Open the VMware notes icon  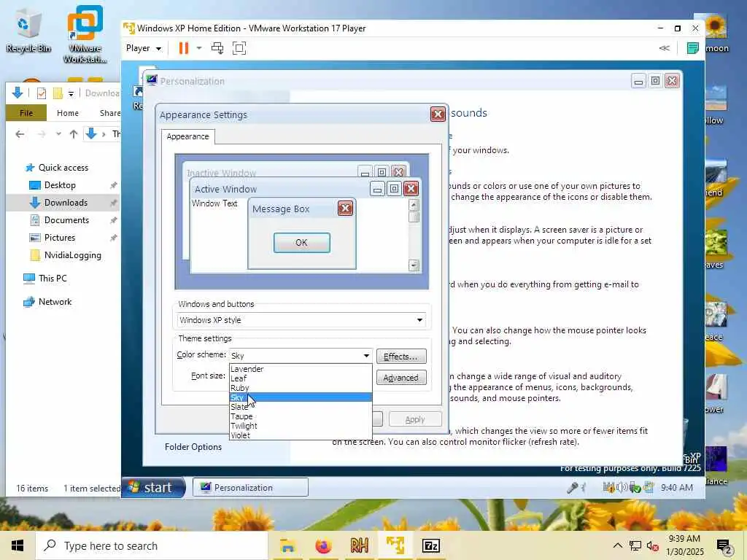[693, 48]
